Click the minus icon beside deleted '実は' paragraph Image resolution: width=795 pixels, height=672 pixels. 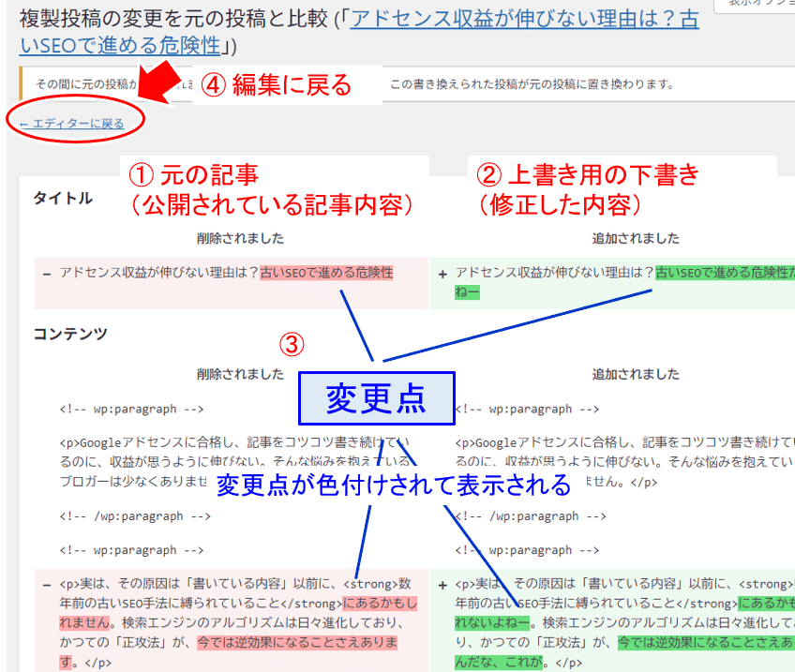pyautogui.click(x=46, y=584)
